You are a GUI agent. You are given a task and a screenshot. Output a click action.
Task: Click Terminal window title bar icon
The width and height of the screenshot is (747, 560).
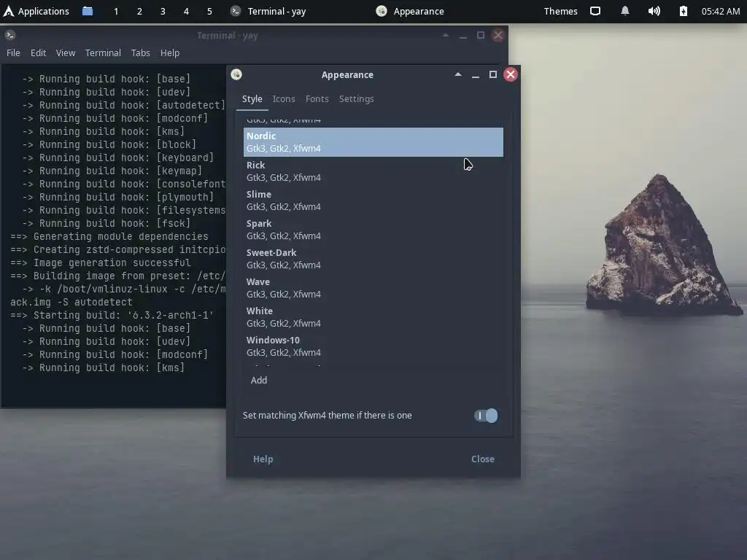[10, 35]
